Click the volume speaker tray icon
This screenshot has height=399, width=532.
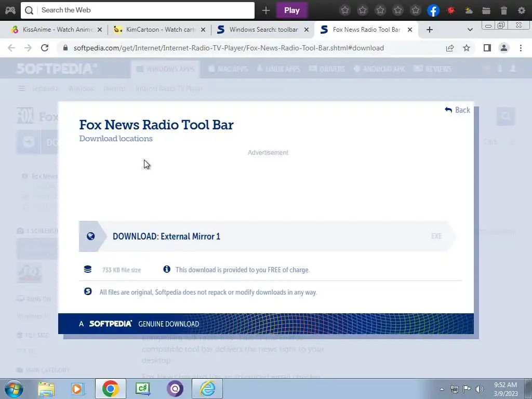click(x=480, y=389)
